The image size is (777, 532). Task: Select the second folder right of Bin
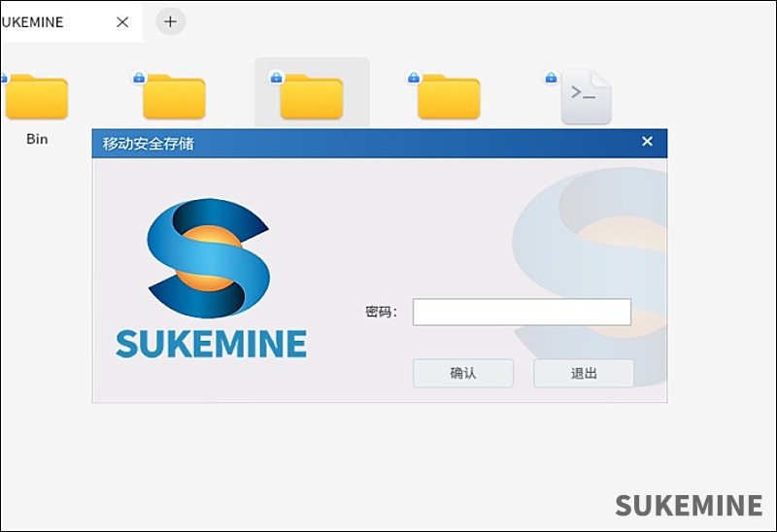coord(174,97)
